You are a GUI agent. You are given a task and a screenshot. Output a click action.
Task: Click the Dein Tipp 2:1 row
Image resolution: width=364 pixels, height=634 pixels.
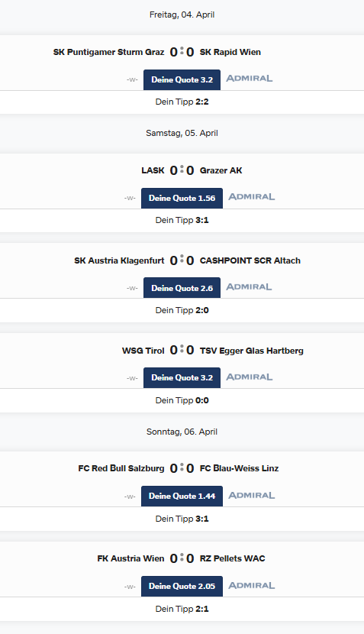(182, 609)
